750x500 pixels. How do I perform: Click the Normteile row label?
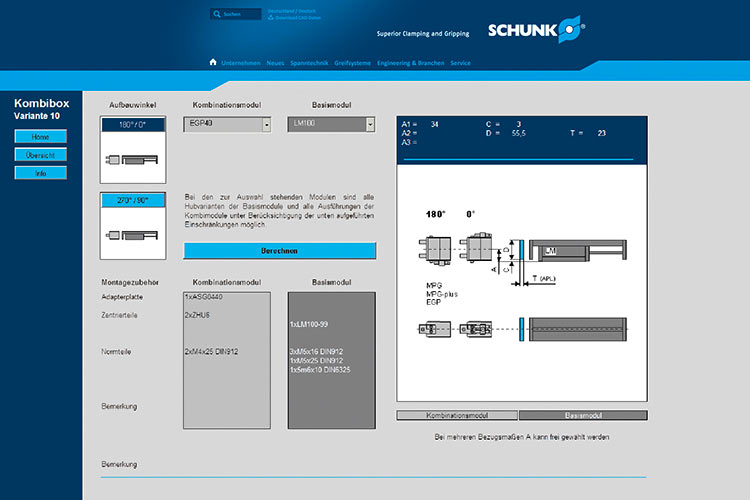click(x=116, y=352)
